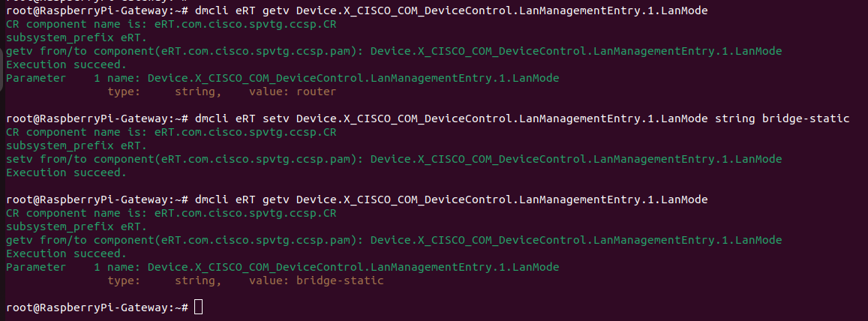
Task: Click 'dmcli' in the first getv command
Action: [212, 10]
